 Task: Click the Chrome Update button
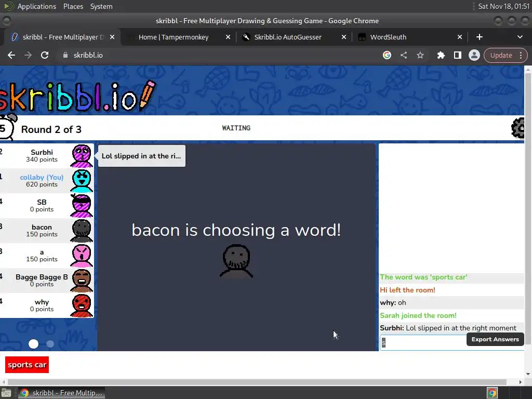[x=501, y=55]
